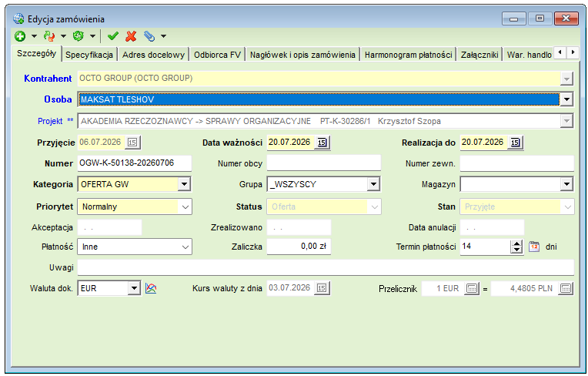The height and width of the screenshot is (376, 588).
Task: Click the green circular refresh icon
Action: (x=78, y=36)
